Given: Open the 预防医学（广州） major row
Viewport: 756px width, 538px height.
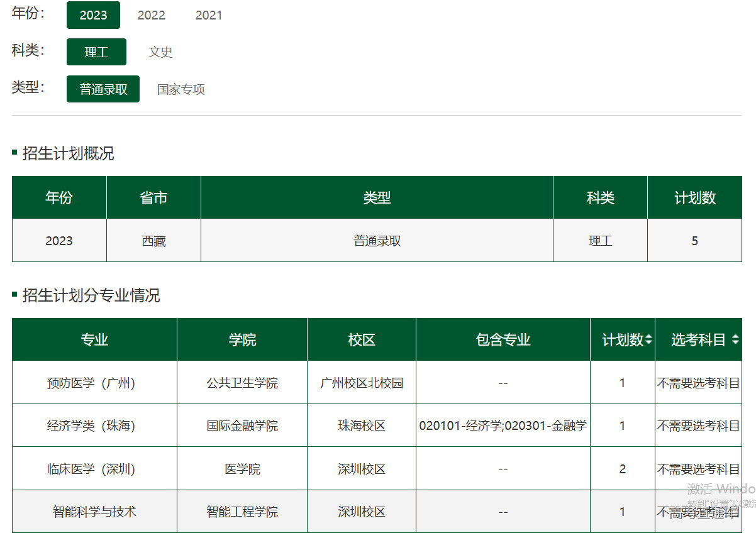Looking at the screenshot, I should [91, 383].
